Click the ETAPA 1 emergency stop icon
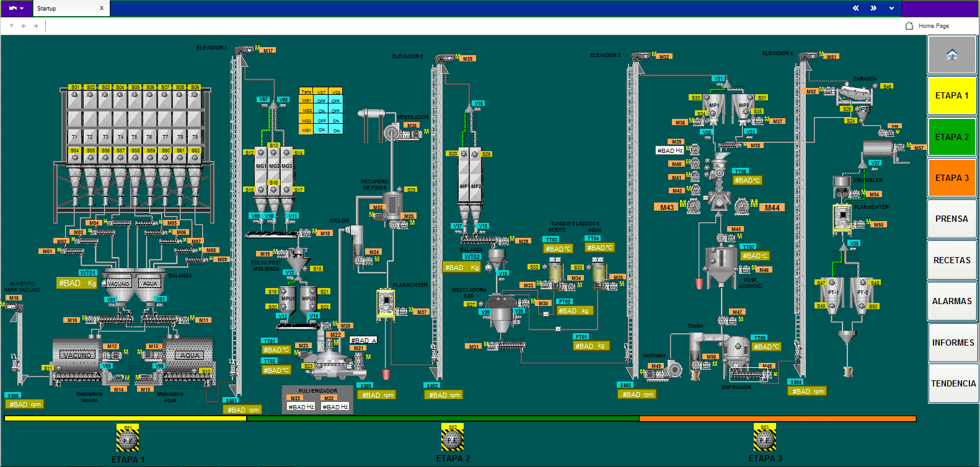 click(127, 440)
